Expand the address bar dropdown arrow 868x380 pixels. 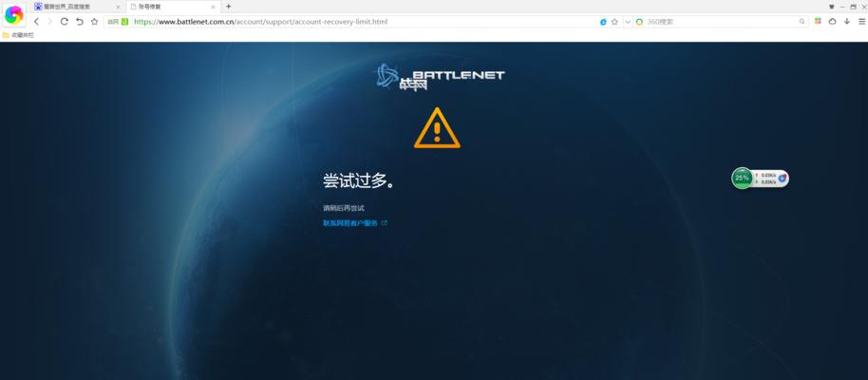tap(628, 22)
